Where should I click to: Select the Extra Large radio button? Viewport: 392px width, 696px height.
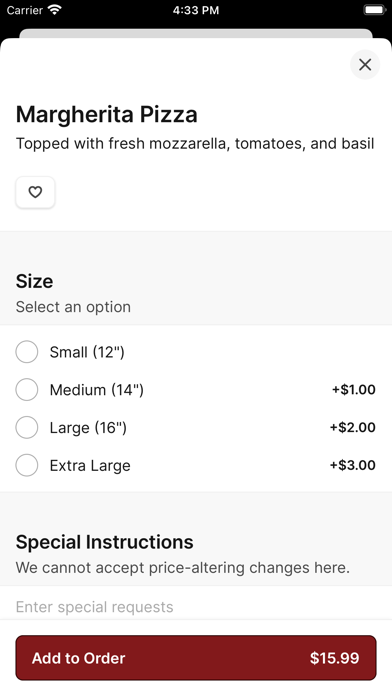(x=27, y=465)
